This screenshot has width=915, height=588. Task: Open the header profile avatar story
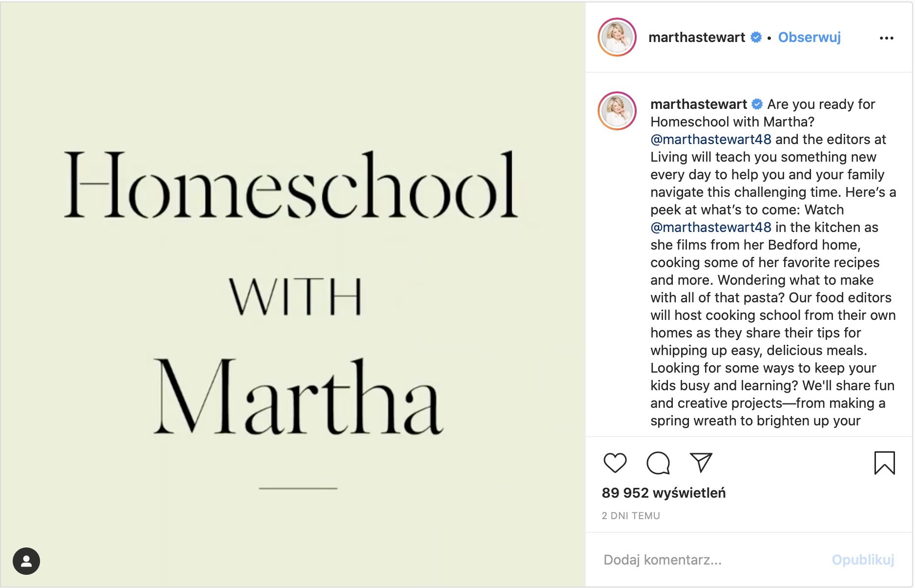click(617, 38)
